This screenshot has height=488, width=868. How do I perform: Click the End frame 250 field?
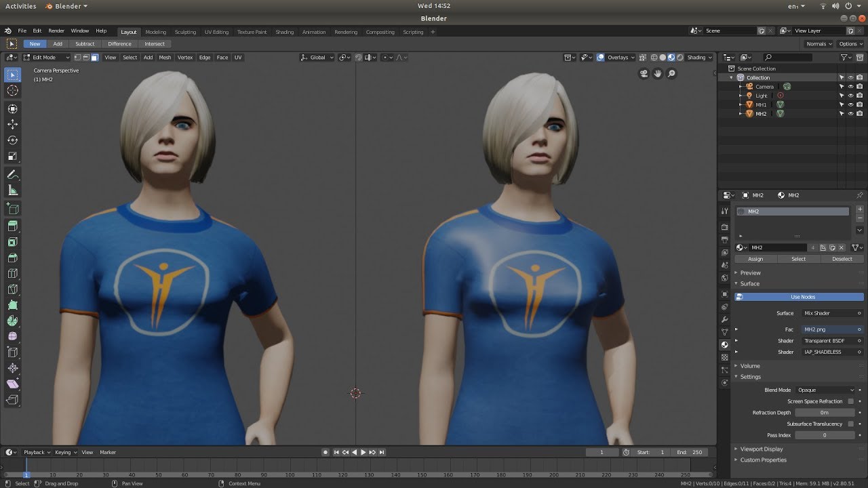[x=691, y=452]
